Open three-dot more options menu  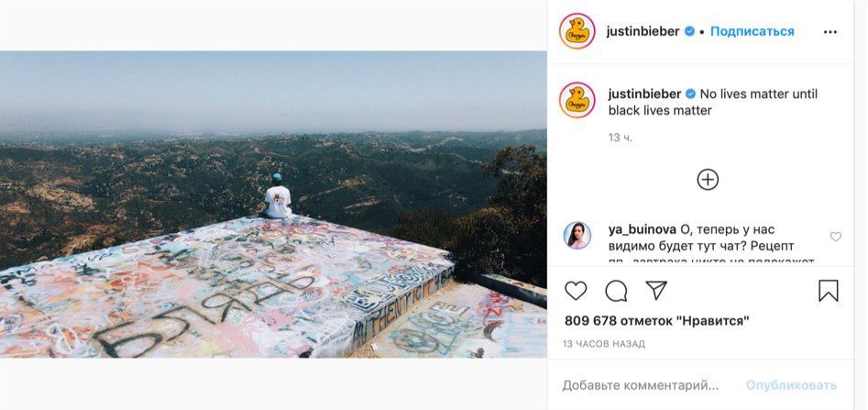click(x=830, y=32)
